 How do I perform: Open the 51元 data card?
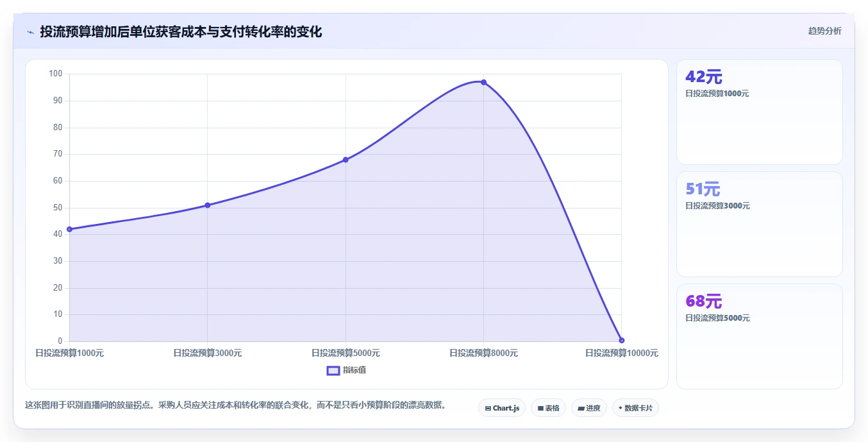(759, 224)
